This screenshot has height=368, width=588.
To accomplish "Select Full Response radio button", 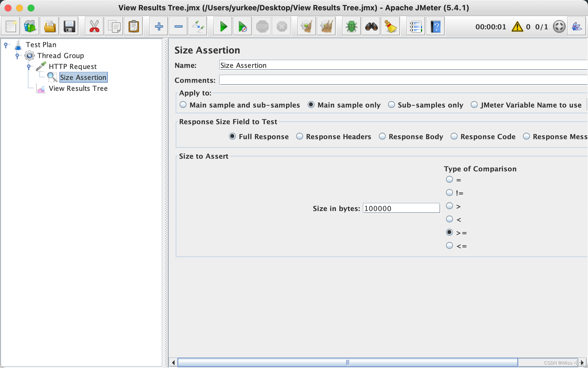I will coord(232,136).
